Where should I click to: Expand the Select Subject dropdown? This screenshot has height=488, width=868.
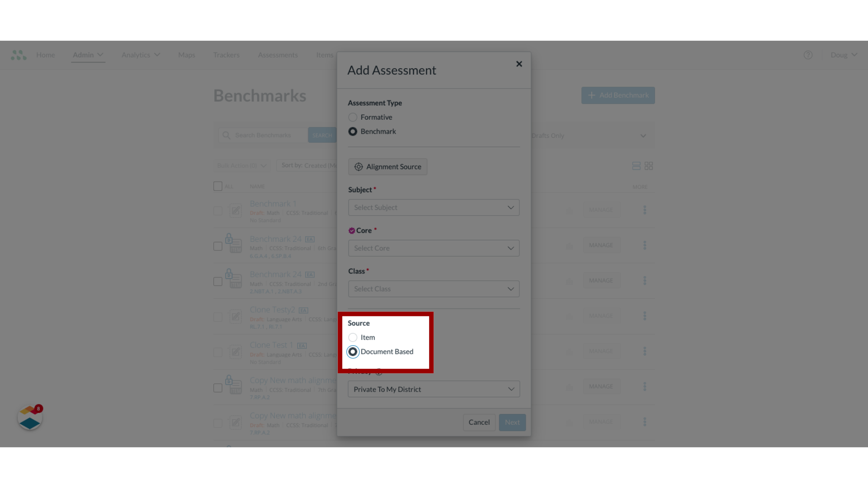click(434, 207)
